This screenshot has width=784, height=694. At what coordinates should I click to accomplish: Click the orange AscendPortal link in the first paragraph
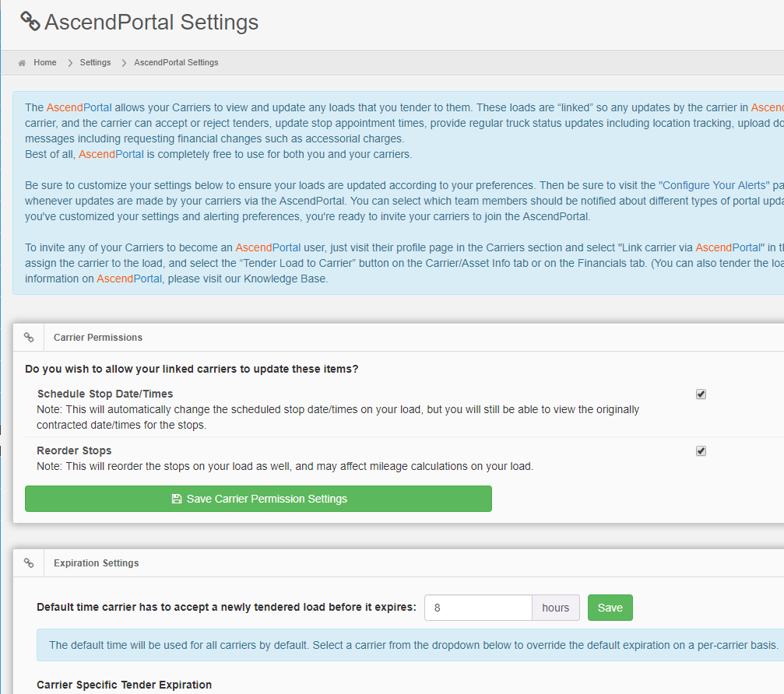[77, 107]
